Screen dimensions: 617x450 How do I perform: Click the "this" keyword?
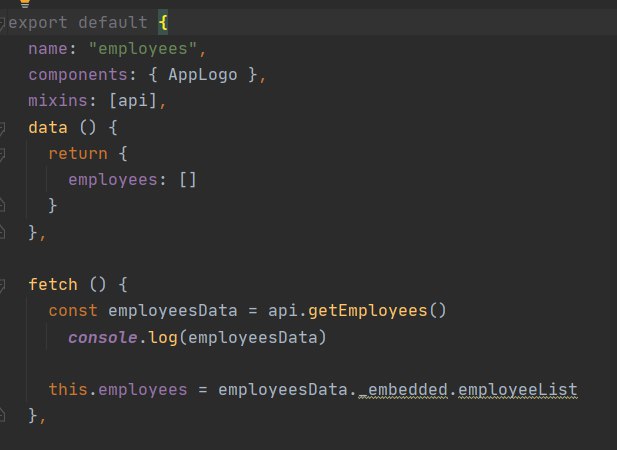pos(68,389)
